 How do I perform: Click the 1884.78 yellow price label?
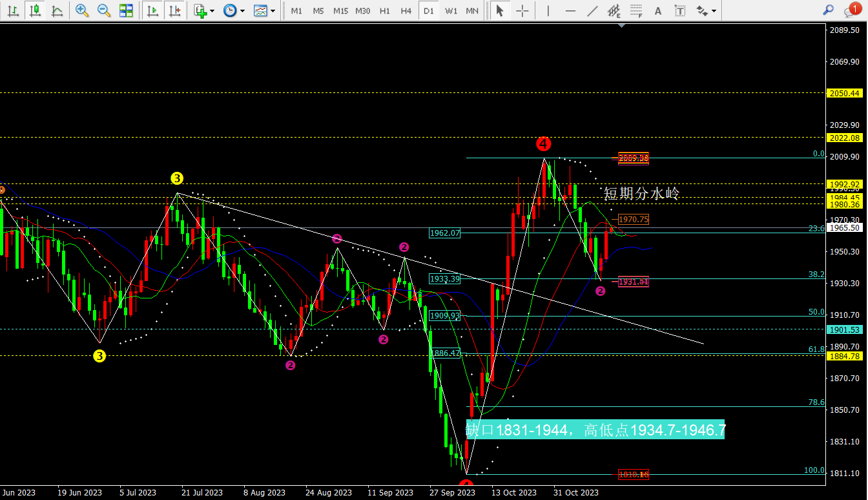(x=846, y=356)
